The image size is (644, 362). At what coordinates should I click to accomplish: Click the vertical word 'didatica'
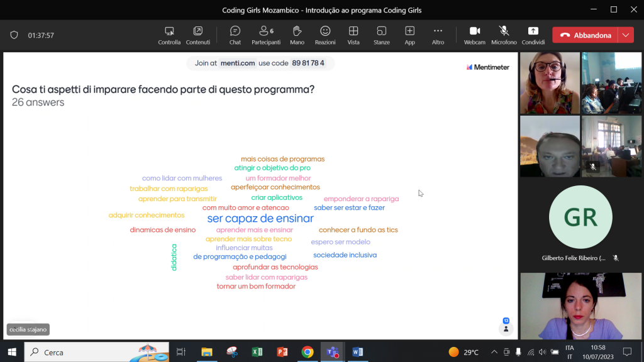174,257
